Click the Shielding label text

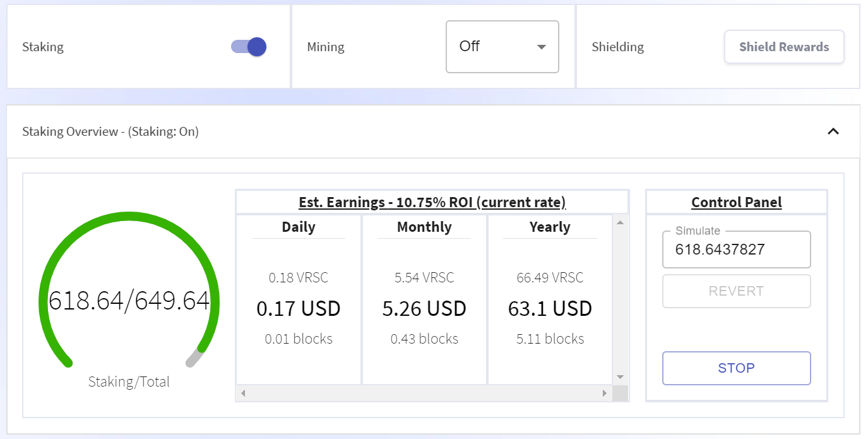tap(617, 47)
